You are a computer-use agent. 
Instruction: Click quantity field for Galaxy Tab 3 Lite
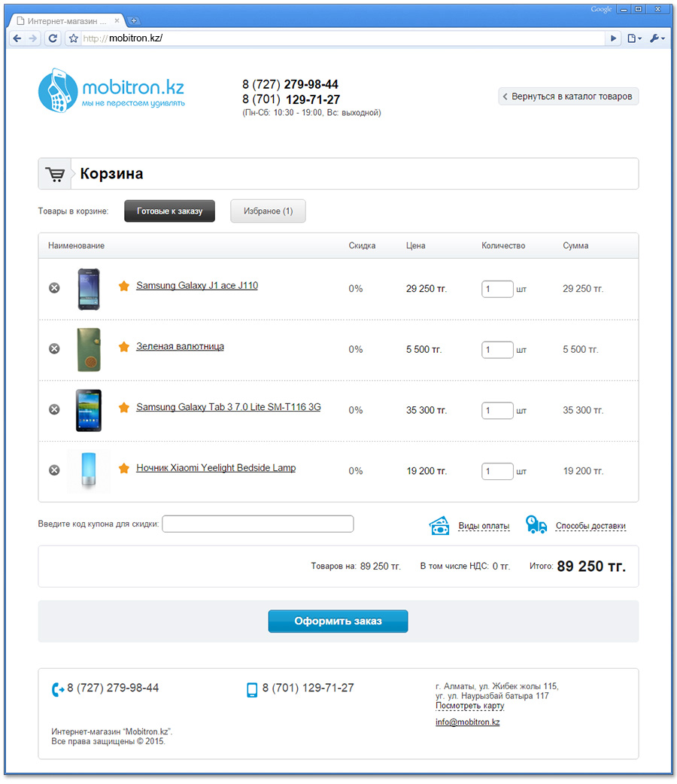[x=497, y=411]
